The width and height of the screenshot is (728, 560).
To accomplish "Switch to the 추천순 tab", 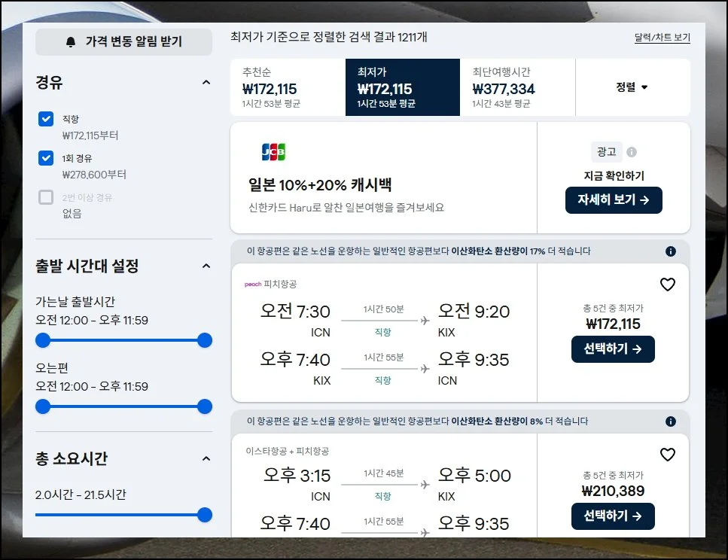I will pos(288,87).
